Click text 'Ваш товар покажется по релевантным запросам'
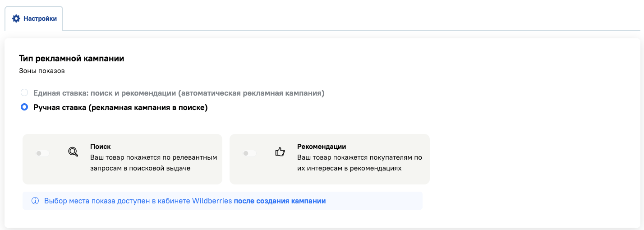Screen dimensions: 644x230 [154, 163]
